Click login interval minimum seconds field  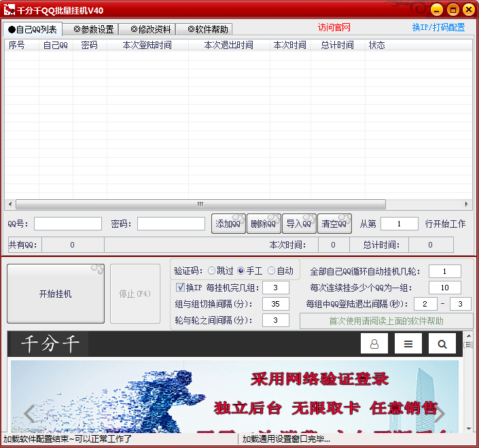(x=425, y=304)
